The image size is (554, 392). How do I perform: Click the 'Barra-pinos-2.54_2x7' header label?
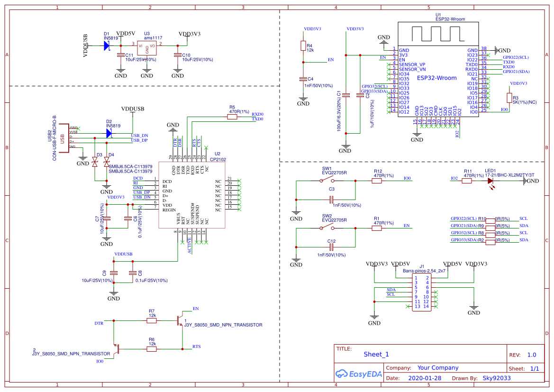pos(424,271)
